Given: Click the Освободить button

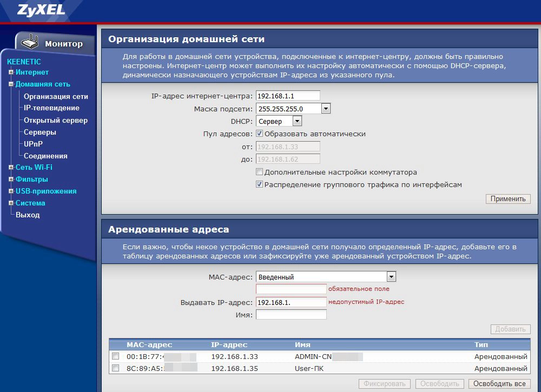Looking at the screenshot, I should pos(439,384).
